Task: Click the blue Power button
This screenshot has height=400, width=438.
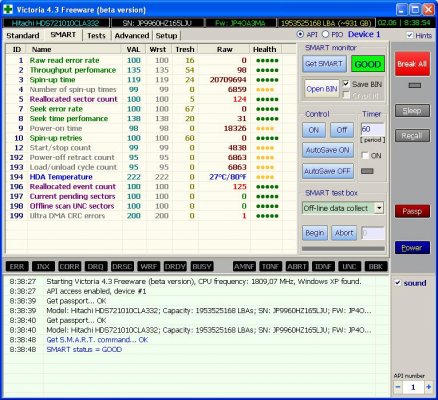Action: 412,248
